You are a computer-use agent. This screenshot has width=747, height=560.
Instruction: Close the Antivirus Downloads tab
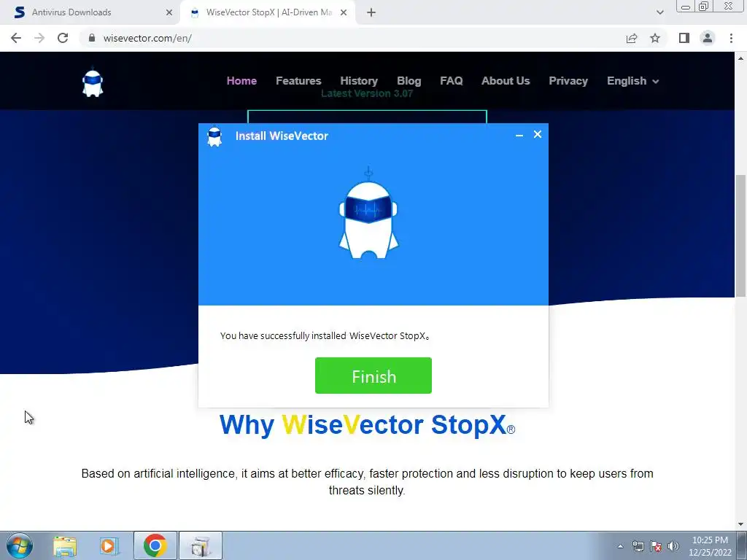(x=169, y=13)
